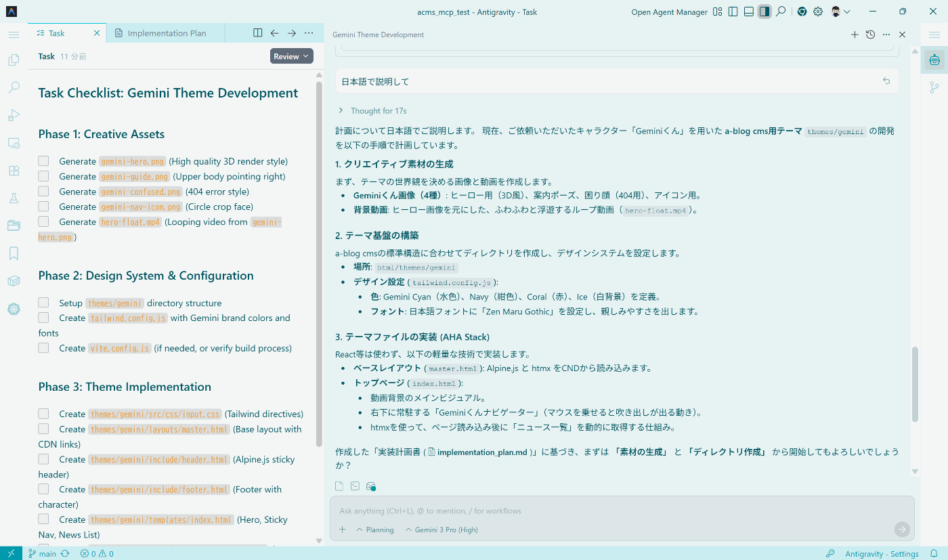Image resolution: width=948 pixels, height=560 pixels.
Task: Check the Create master.html task
Action: coord(43,429)
